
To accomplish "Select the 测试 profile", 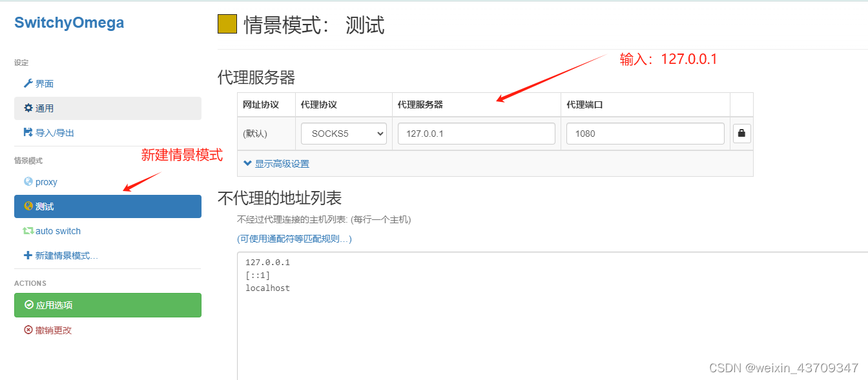I will pyautogui.click(x=108, y=206).
